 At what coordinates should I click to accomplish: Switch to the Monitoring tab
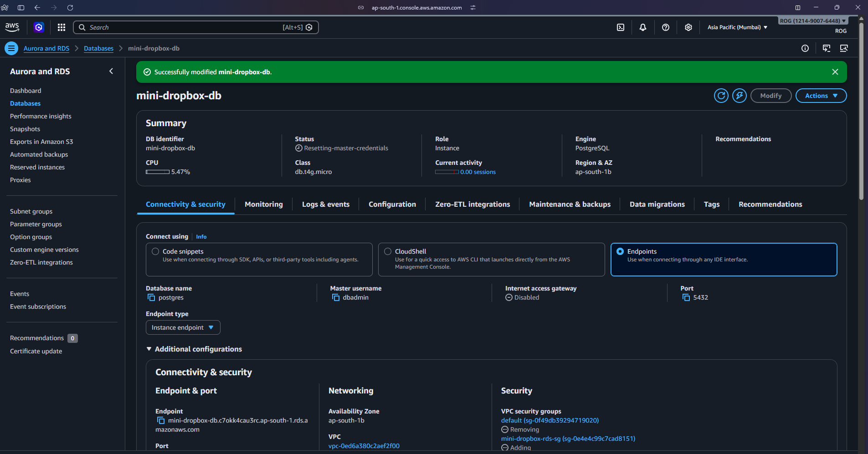click(263, 204)
